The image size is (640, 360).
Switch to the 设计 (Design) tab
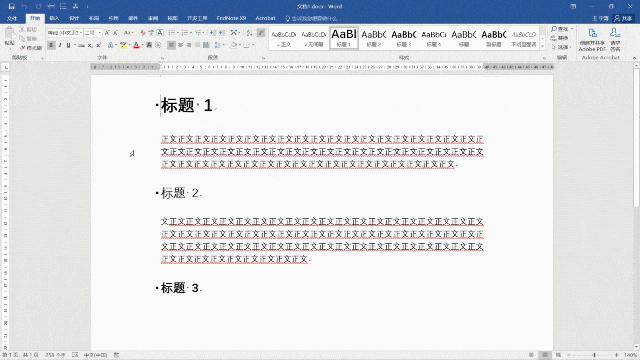pos(74,18)
